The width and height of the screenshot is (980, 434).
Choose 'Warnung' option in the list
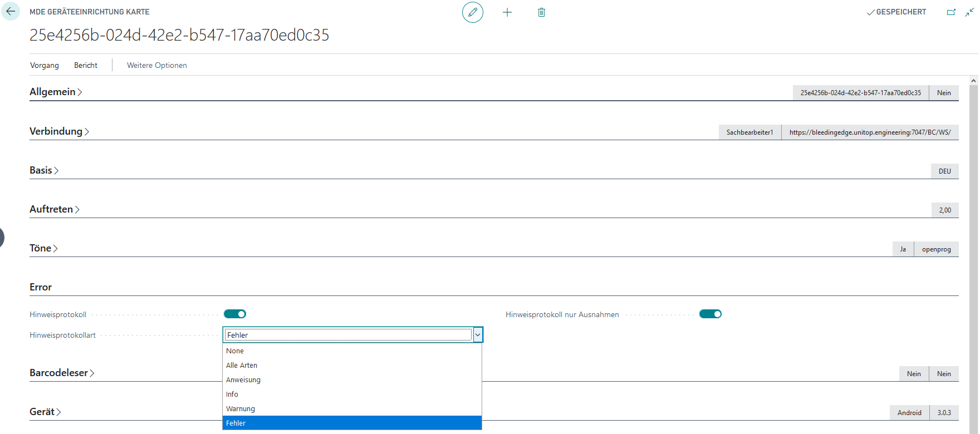(241, 409)
